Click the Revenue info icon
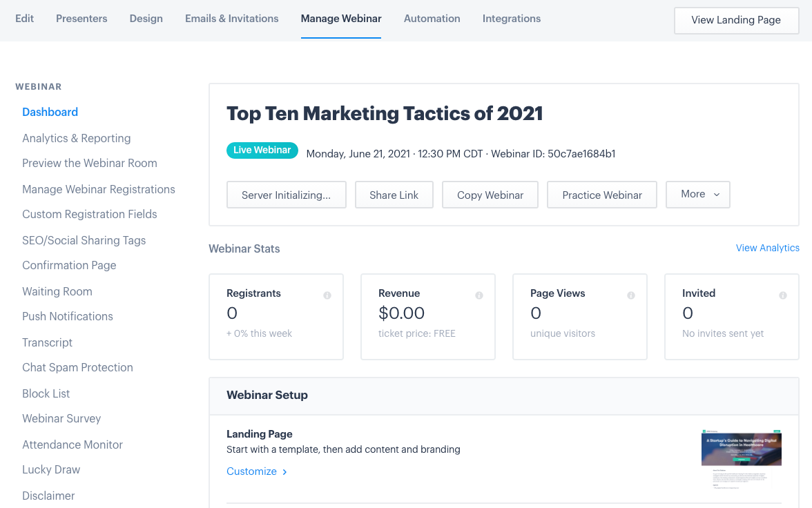Image resolution: width=812 pixels, height=508 pixels. (479, 295)
